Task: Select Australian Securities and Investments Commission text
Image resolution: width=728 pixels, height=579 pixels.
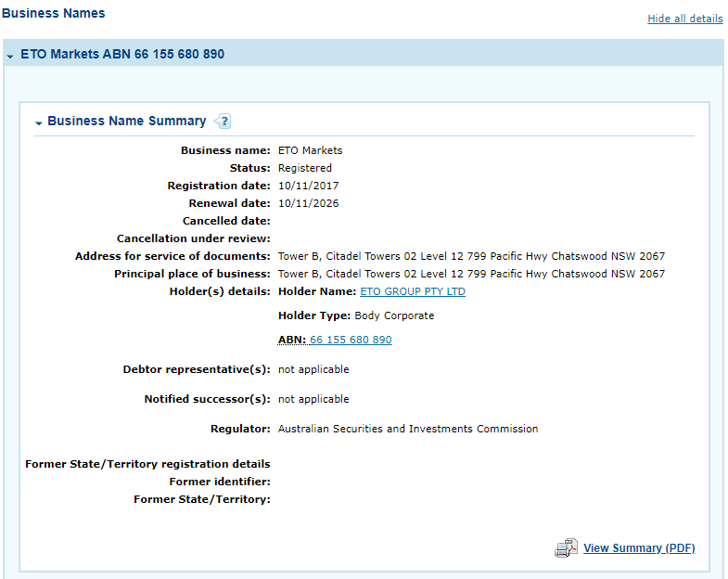Action: click(408, 429)
